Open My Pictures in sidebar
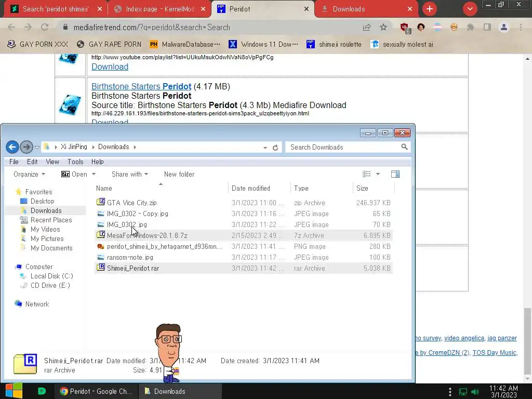This screenshot has height=399, width=532. (x=47, y=238)
